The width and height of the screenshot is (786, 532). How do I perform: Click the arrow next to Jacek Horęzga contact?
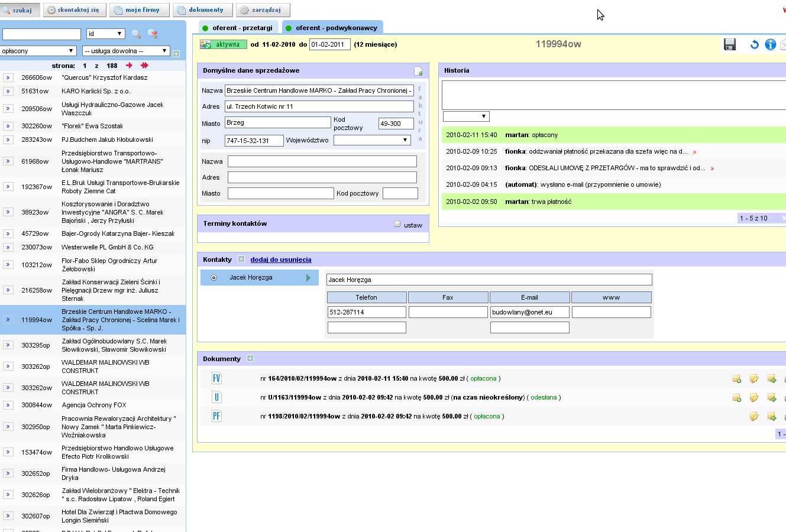click(308, 278)
